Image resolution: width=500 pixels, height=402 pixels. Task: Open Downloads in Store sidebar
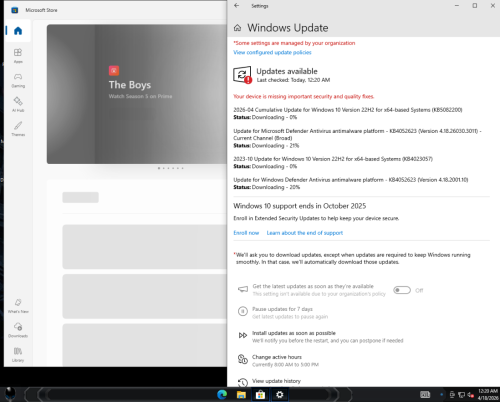[x=18, y=330]
